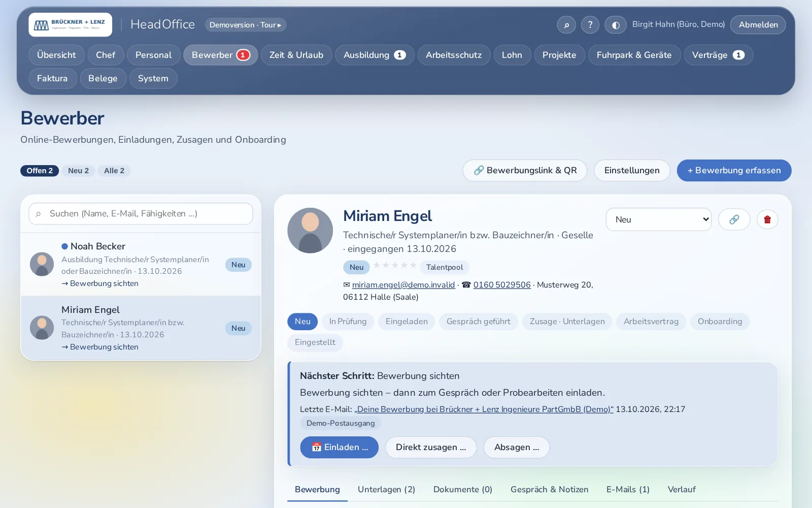Filter list by Offen 2
Screen dimensions: 812x508
tap(40, 171)
